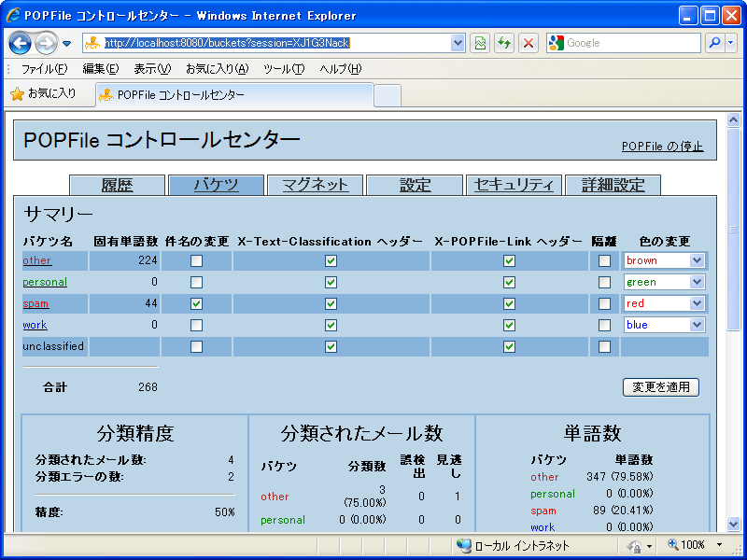Go back with the browser back arrow
Viewport: 747px width, 560px height.
tap(20, 43)
